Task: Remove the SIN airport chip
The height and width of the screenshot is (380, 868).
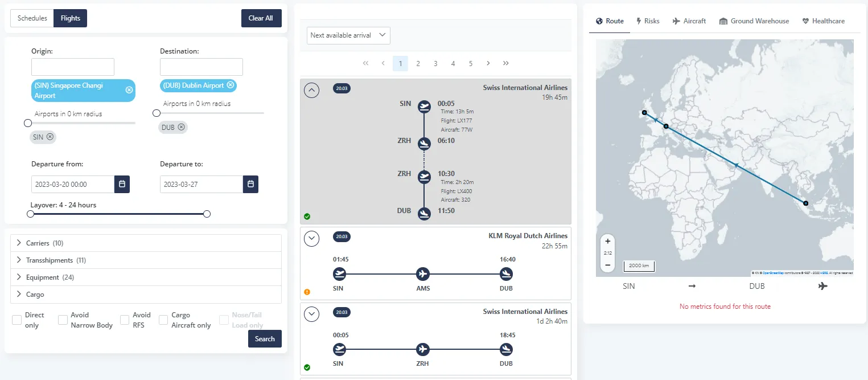Action: click(50, 137)
